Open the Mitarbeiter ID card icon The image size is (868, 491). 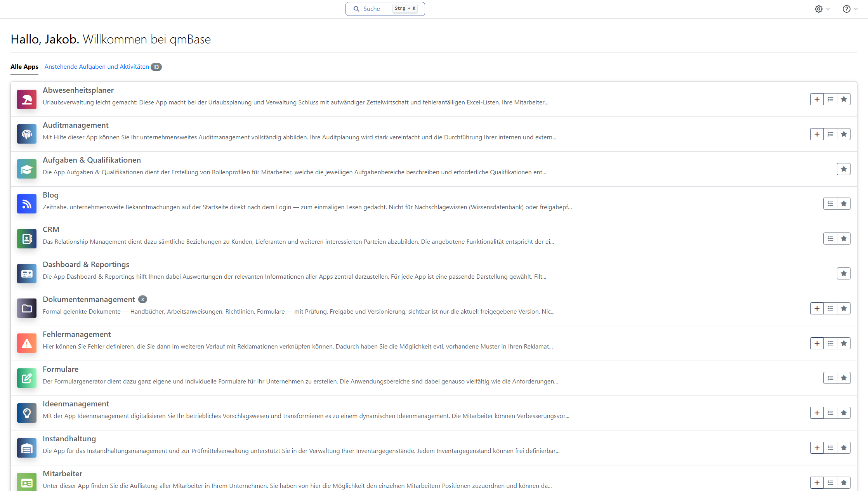pos(27,482)
